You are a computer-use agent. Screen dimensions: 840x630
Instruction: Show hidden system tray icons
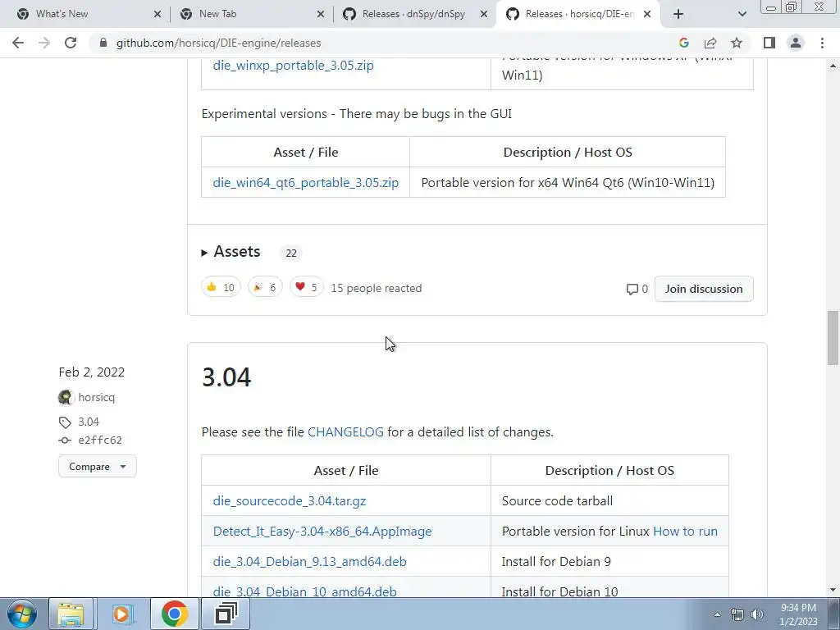(x=717, y=614)
